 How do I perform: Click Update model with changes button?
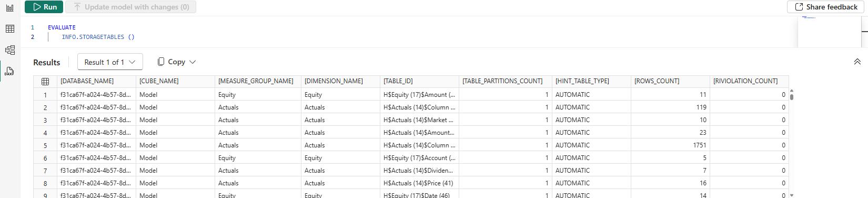130,7
